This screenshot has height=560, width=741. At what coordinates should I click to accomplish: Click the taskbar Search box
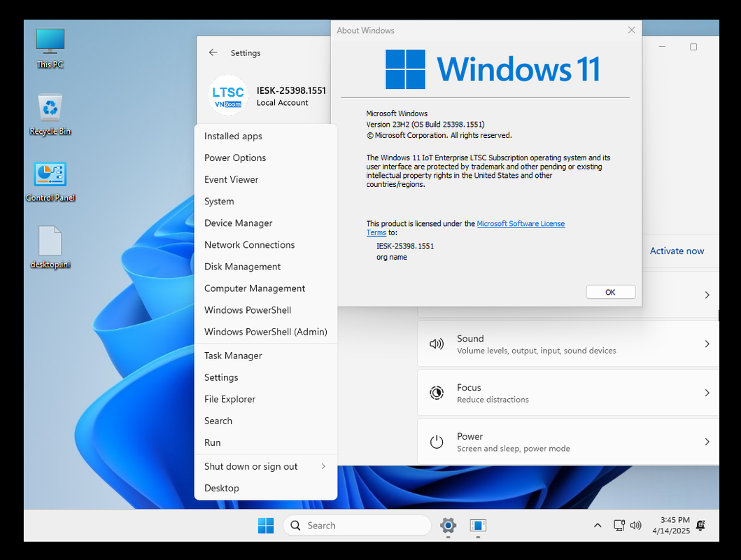pos(357,526)
